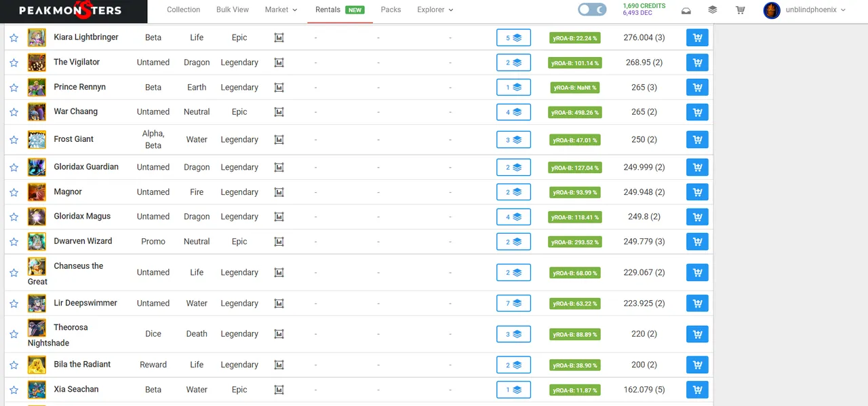Click the PeakMonsters logo
The image size is (868, 406).
[70, 10]
